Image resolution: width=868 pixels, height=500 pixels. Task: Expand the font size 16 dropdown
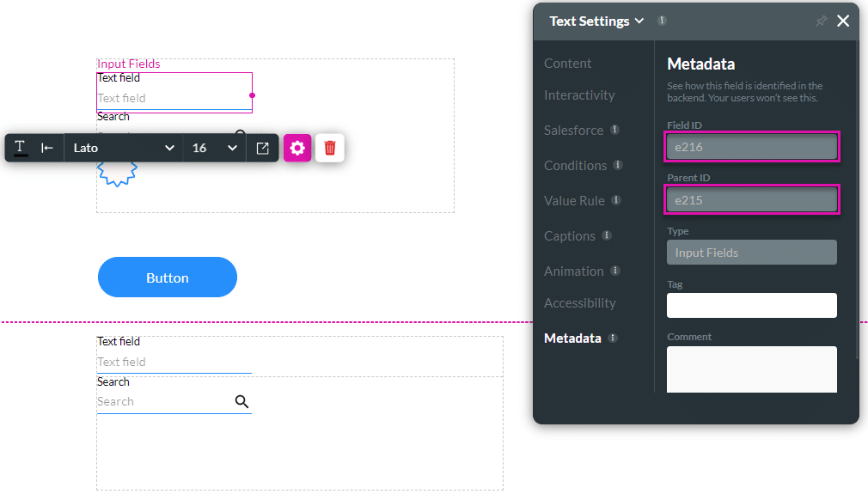(214, 148)
